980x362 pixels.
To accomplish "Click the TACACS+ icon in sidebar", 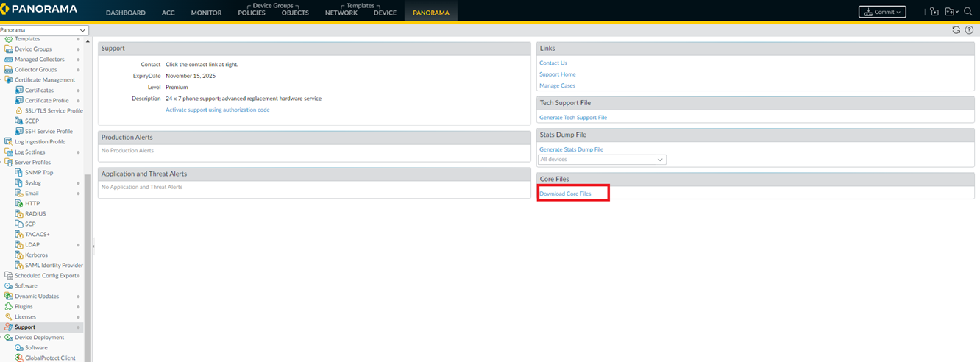I will 19,235.
